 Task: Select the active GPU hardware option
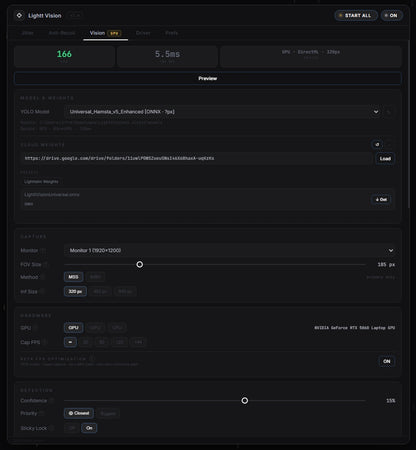(73, 327)
